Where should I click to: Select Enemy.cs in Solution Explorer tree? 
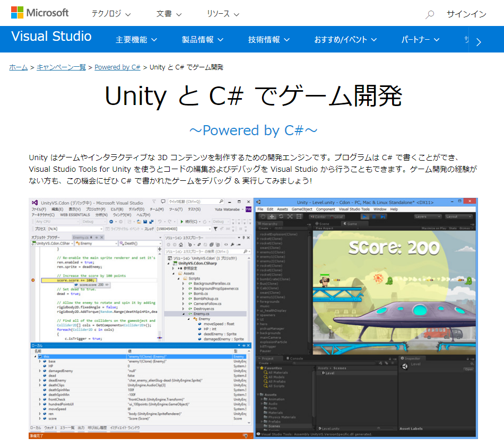coord(202,314)
